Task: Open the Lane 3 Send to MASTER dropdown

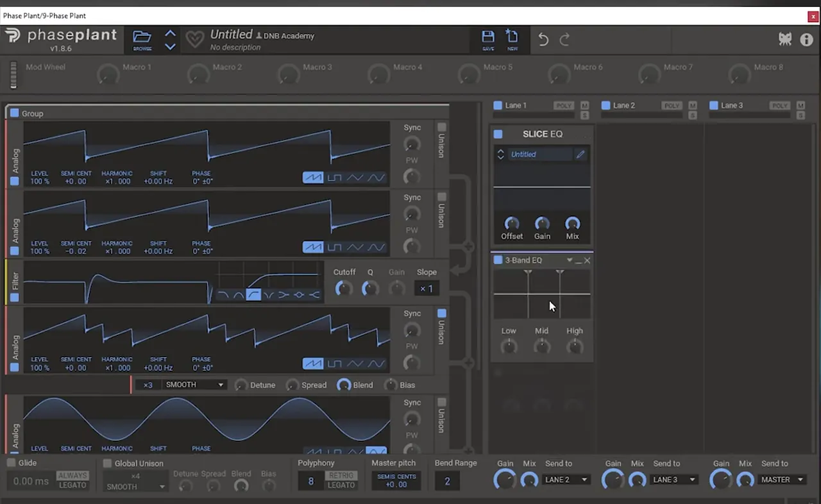Action: click(782, 480)
